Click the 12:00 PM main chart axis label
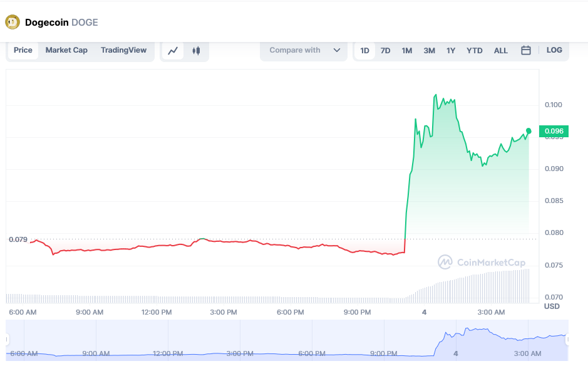 [x=157, y=312]
